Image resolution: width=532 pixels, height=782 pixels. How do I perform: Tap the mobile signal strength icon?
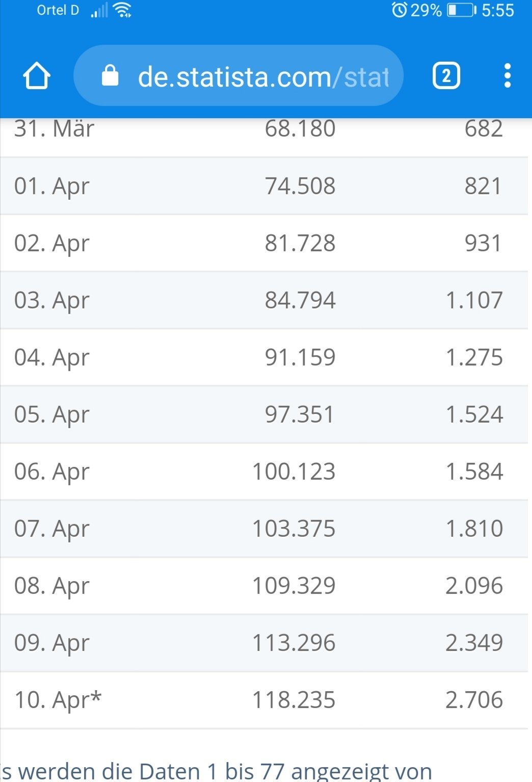[99, 10]
